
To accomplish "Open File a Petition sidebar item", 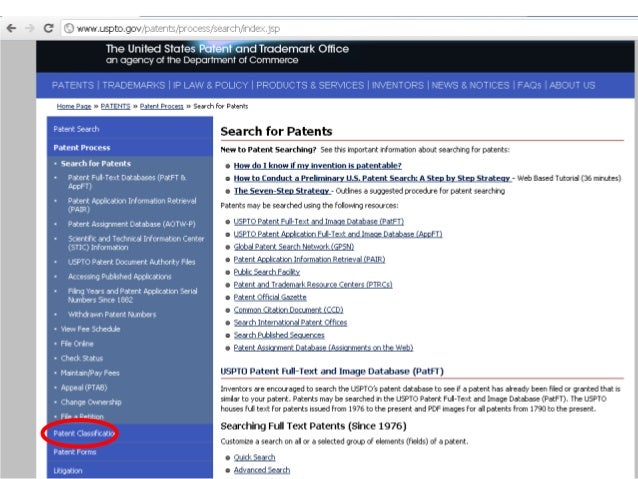I will click(x=82, y=417).
